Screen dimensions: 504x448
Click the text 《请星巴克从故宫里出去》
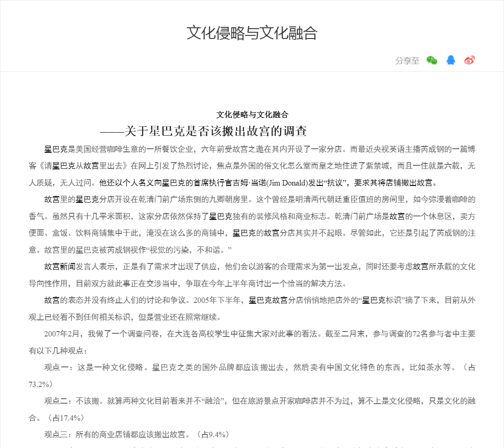(x=83, y=166)
